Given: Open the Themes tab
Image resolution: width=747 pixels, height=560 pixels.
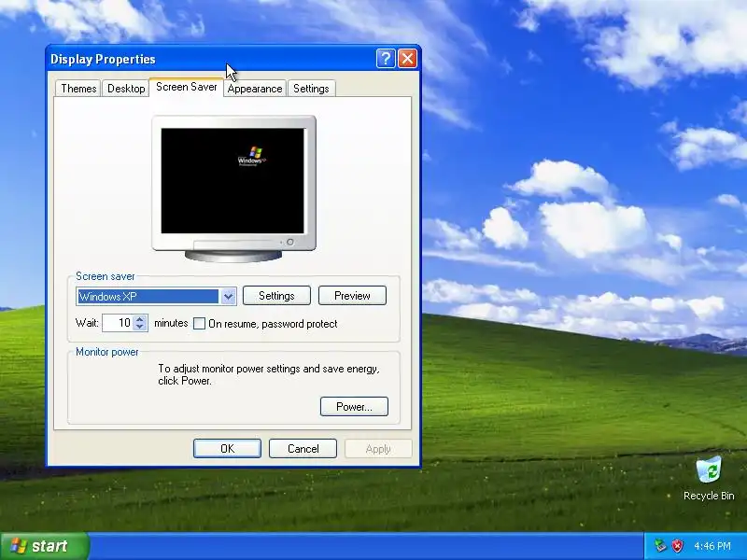Looking at the screenshot, I should [78, 89].
